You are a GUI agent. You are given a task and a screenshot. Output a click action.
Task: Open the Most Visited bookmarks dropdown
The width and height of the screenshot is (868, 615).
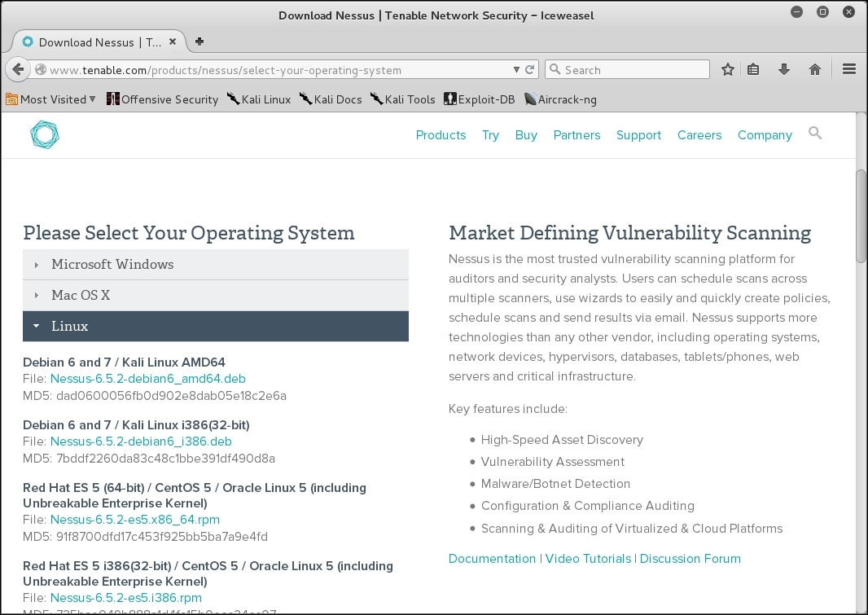pyautogui.click(x=51, y=99)
